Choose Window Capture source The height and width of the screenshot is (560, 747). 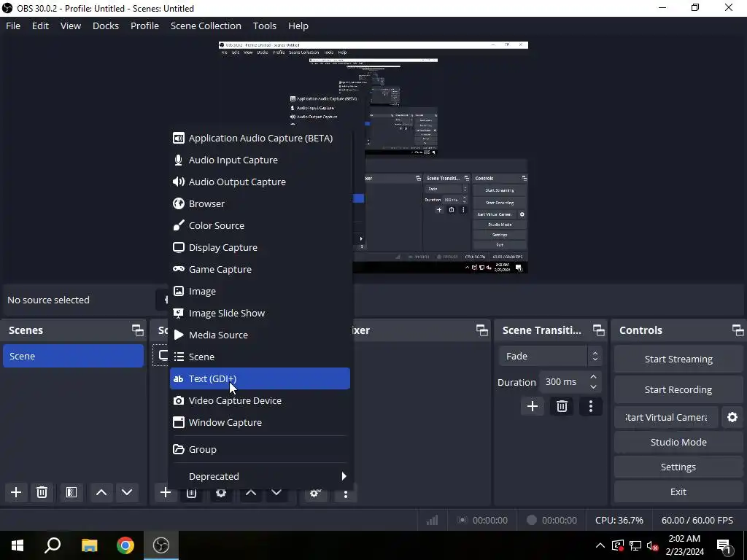(x=260, y=423)
